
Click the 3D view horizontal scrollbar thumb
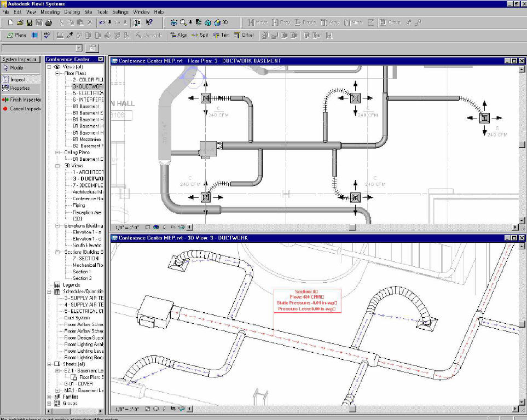click(x=352, y=409)
